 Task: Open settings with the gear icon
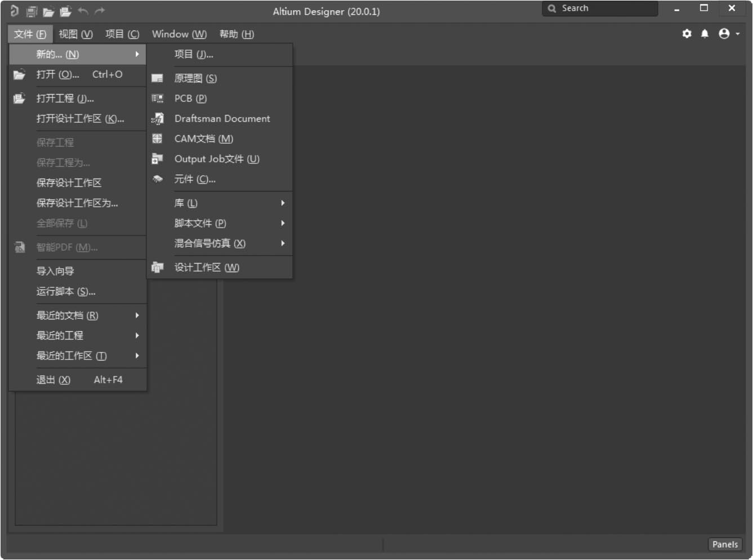(687, 34)
